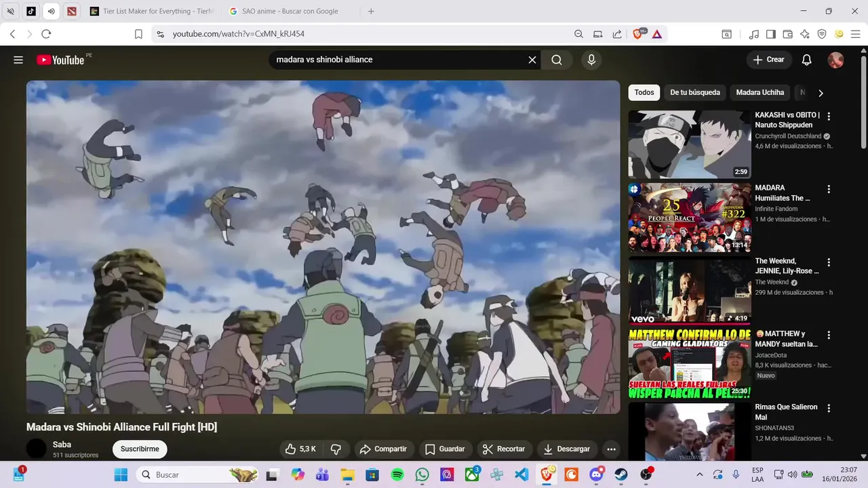Screen dimensions: 868x488
Task: Clip the video using Recortar
Action: point(504,449)
